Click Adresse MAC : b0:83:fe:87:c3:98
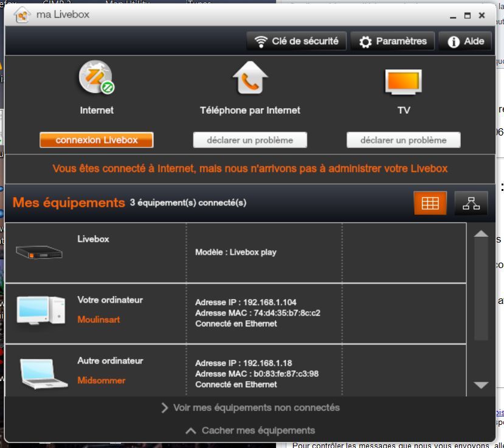The image size is (504, 448). [x=257, y=374]
